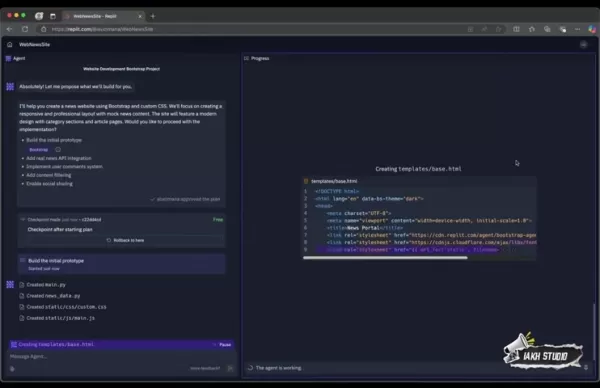Image resolution: width=600 pixels, height=388 pixels.
Task: Pause the agent
Action: click(x=225, y=344)
